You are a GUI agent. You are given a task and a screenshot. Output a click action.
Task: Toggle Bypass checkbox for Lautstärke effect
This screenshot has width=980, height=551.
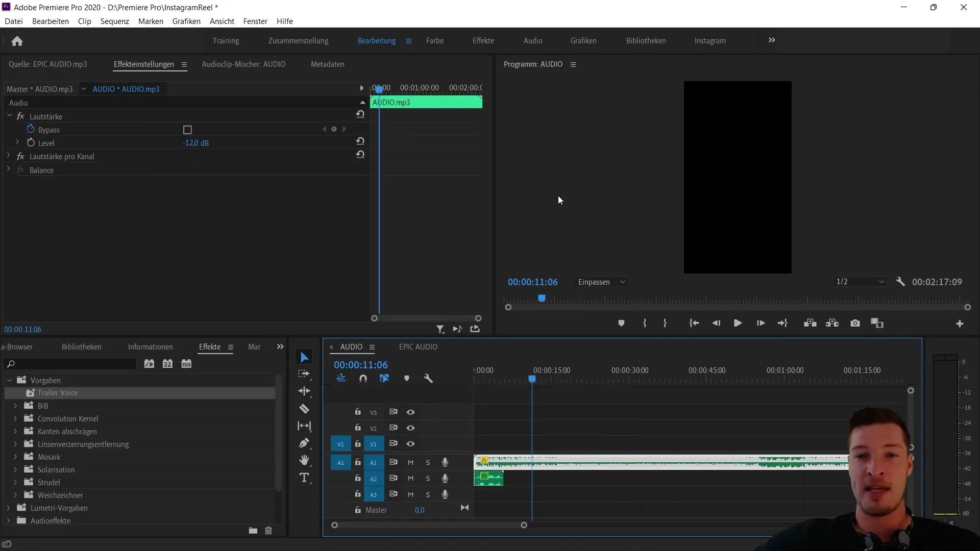pyautogui.click(x=188, y=130)
